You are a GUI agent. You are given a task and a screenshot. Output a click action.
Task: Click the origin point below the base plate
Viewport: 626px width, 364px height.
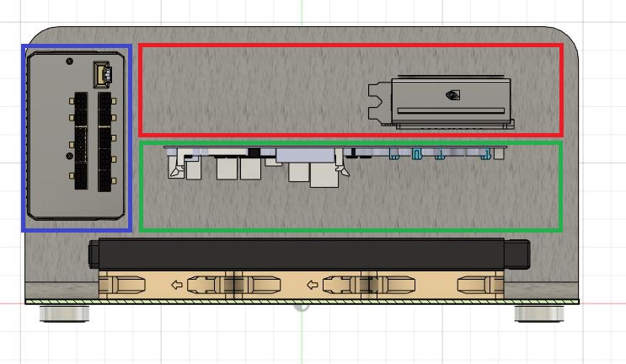point(302,308)
